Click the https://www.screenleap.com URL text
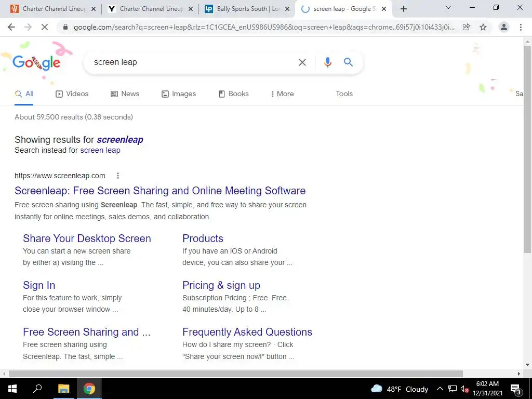The height and width of the screenshot is (399, 532). (x=60, y=176)
